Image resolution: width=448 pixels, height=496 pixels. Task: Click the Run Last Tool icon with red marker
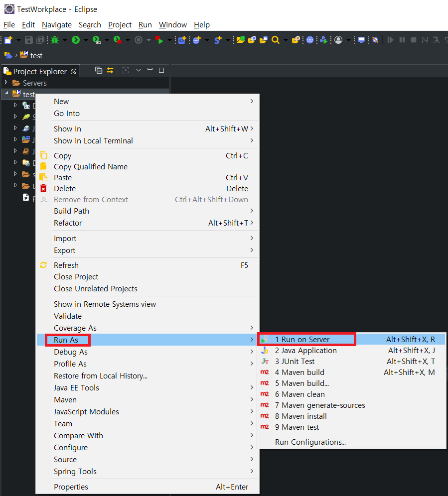[x=118, y=40]
